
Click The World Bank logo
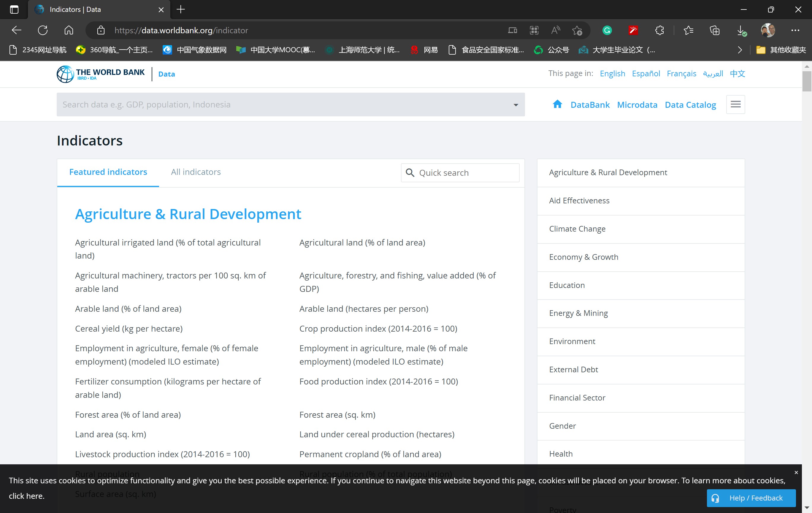tap(101, 74)
